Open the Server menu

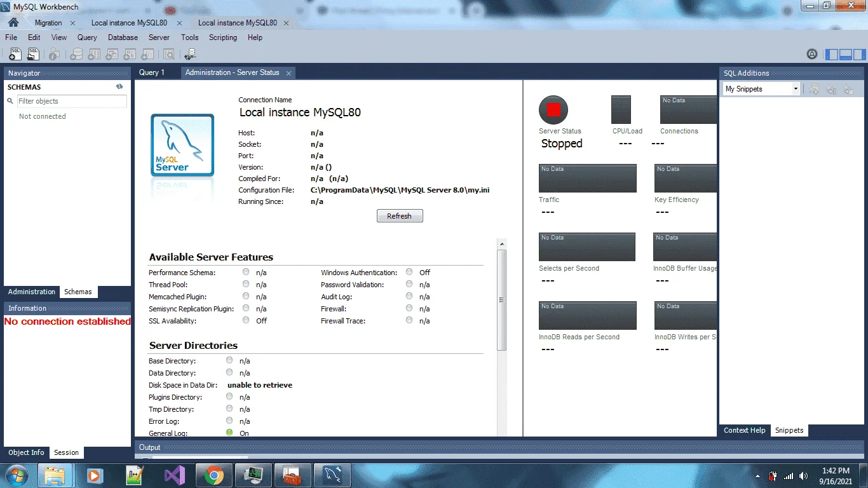[159, 37]
